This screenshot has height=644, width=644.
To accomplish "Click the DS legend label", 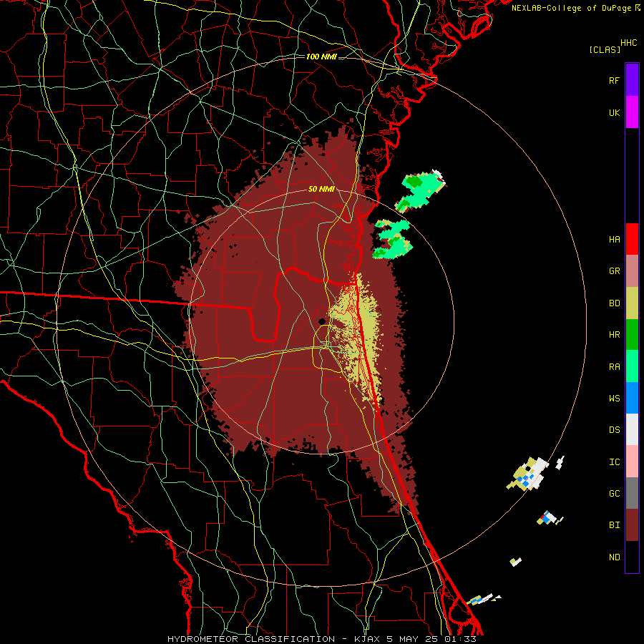I will (x=615, y=430).
